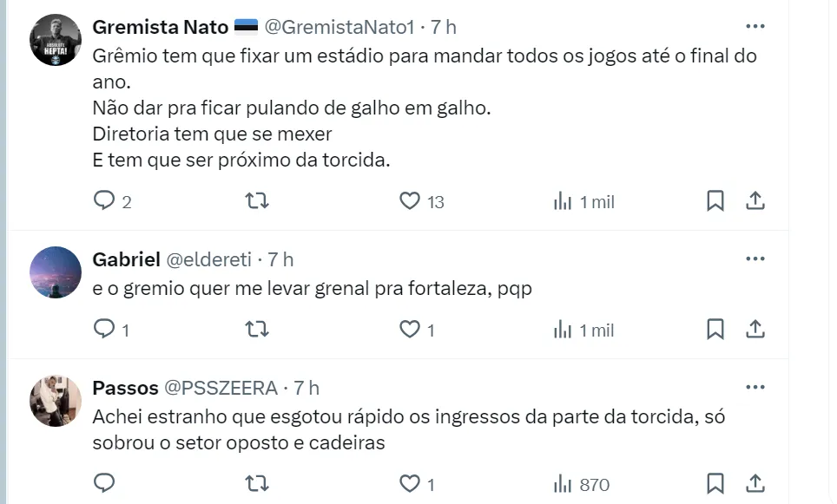The width and height of the screenshot is (837, 504).
Task: Like Gremista Nato's tweet with 13 likes
Action: (x=410, y=201)
